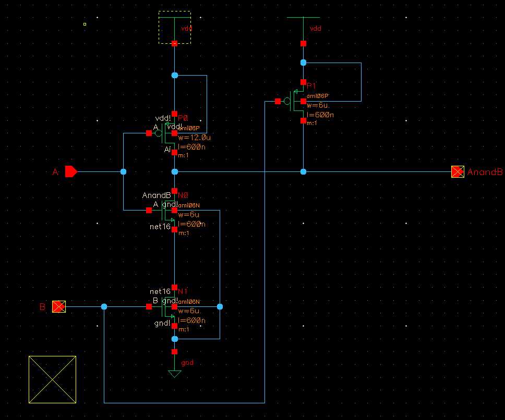Click the 'm:1' multiplier label of N1

[184, 329]
